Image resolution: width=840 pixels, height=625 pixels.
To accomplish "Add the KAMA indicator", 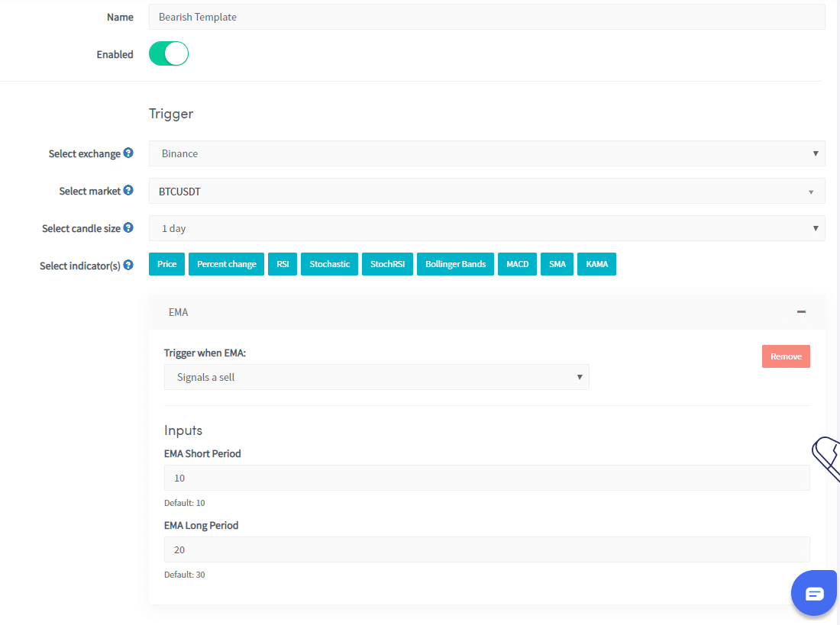I will (597, 264).
